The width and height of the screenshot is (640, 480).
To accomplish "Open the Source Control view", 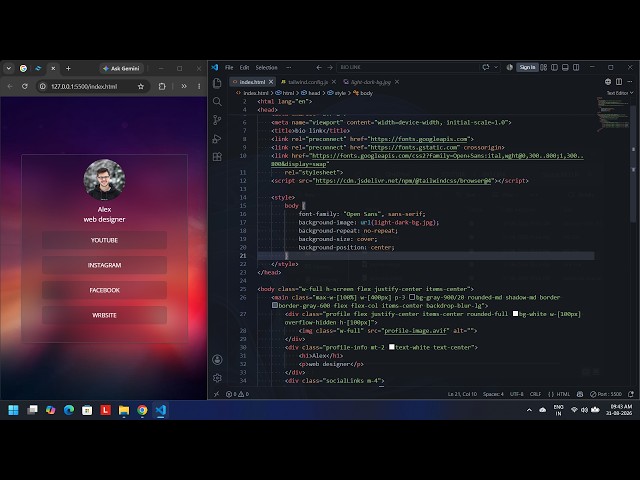I will point(217,120).
